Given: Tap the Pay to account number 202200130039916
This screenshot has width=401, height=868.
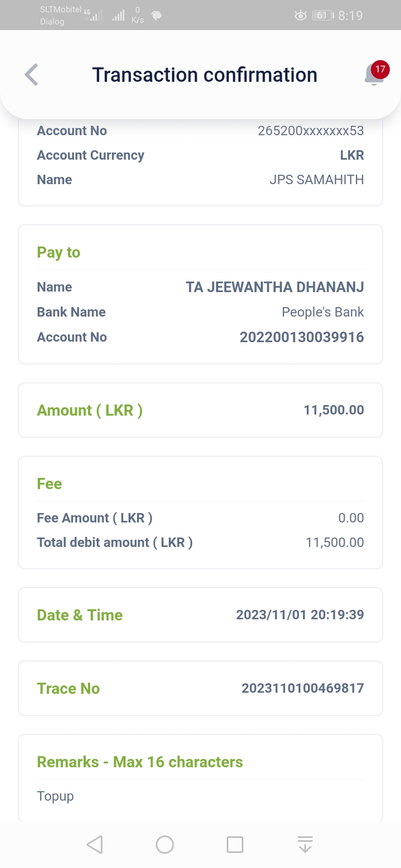Looking at the screenshot, I should 301,337.
